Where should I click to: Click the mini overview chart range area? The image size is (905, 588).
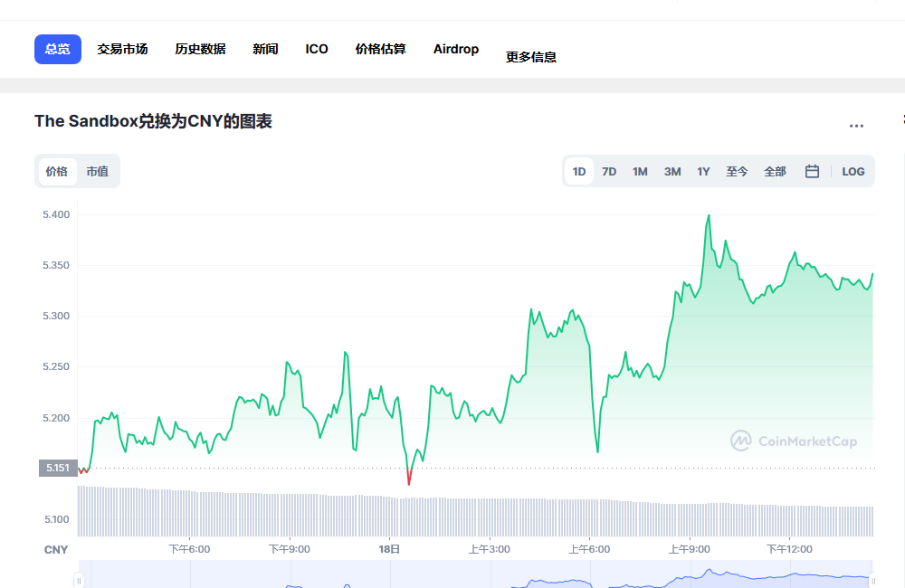(476, 574)
